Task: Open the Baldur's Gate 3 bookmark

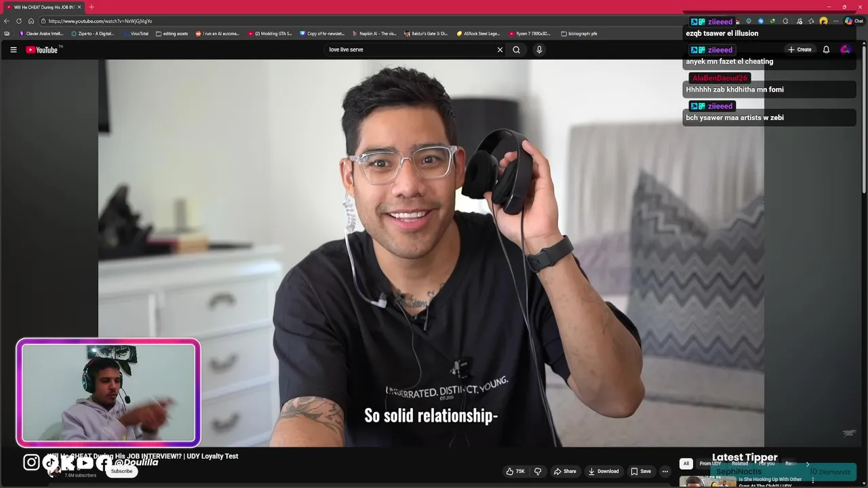Action: (x=427, y=33)
